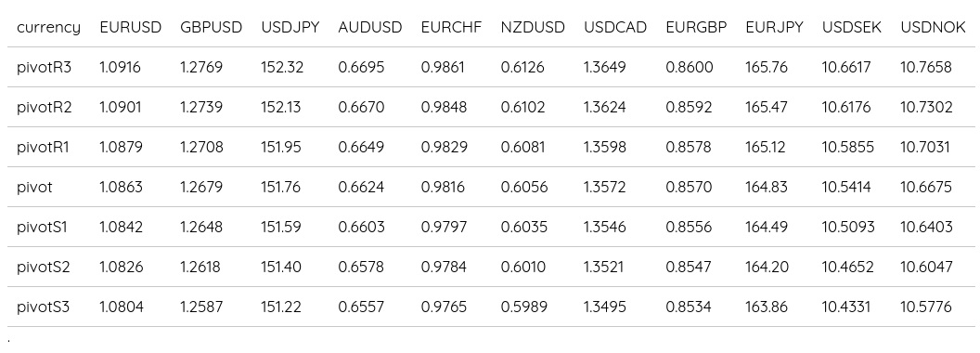This screenshot has height=353, width=980.
Task: Click USDSEK pivotR2 value 10.6176
Action: pos(846,107)
